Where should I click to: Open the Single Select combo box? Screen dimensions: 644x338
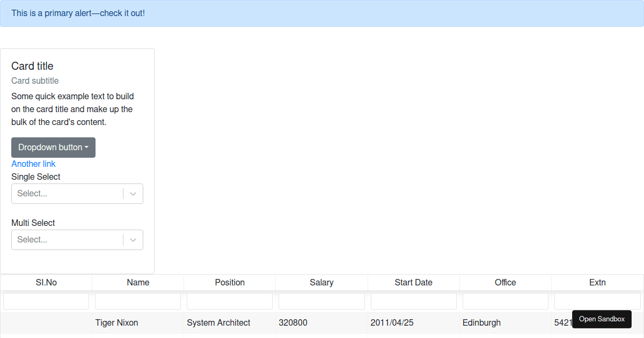point(67,194)
